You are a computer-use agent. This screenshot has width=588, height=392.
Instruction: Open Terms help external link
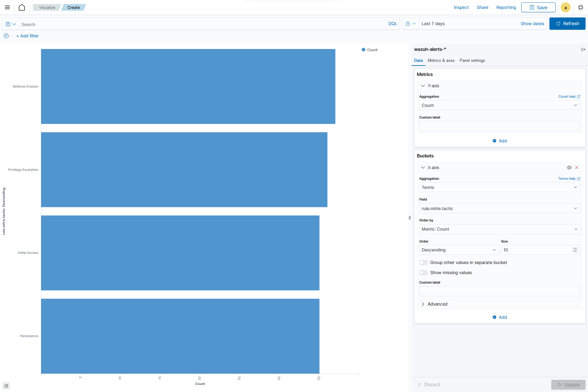click(569, 179)
